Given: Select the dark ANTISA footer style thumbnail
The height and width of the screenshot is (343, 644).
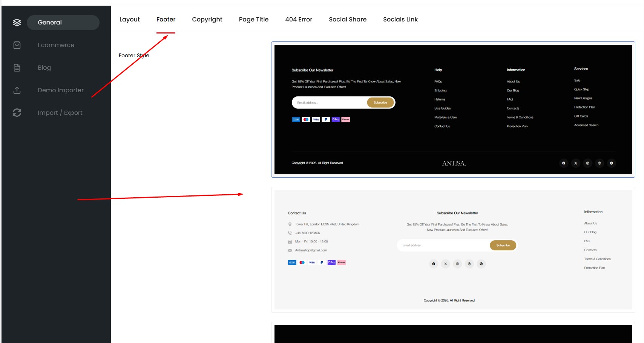Looking at the screenshot, I should (x=453, y=110).
